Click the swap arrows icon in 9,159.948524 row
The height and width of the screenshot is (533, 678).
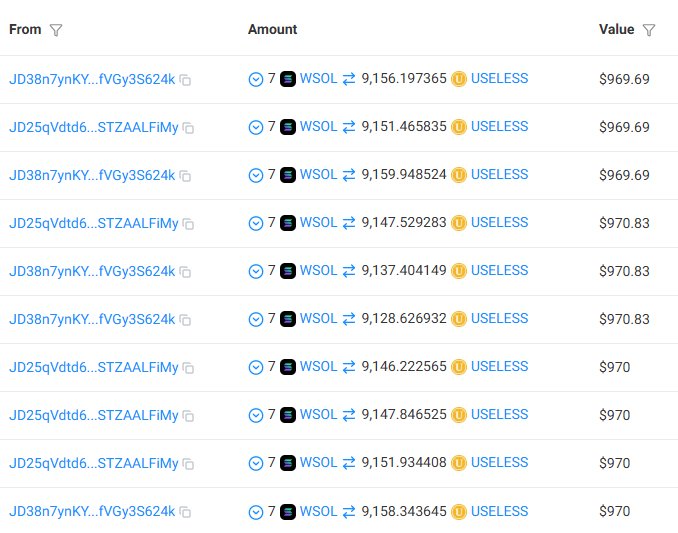pyautogui.click(x=349, y=175)
